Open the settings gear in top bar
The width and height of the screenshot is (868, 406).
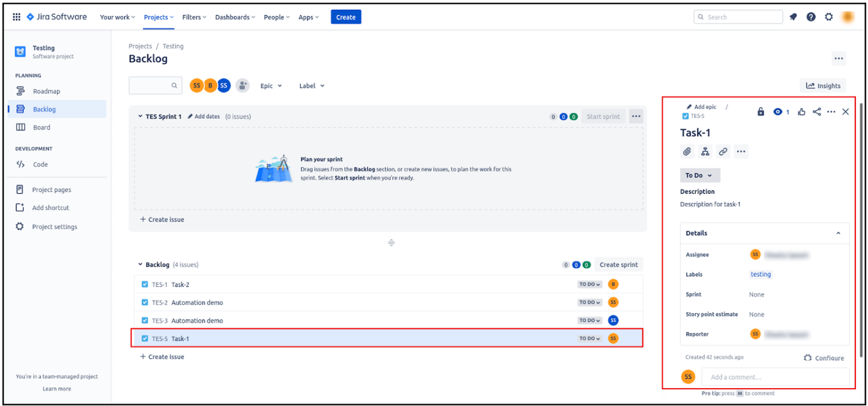click(x=829, y=17)
